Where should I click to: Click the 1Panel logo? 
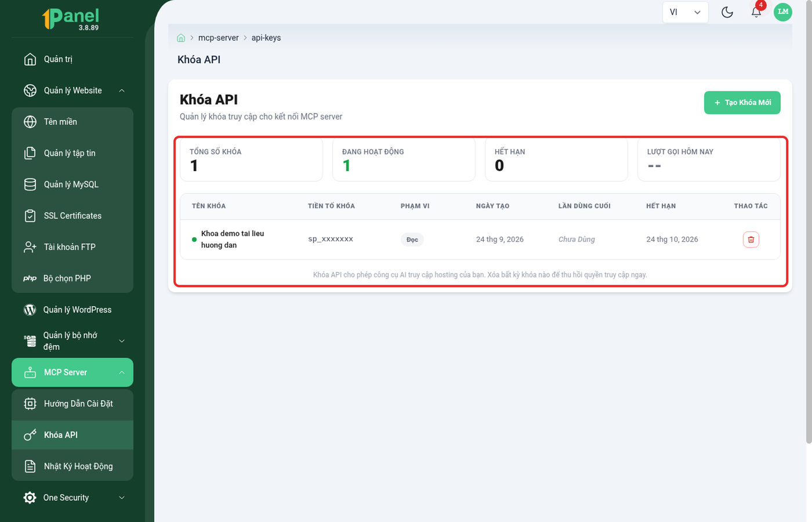pyautogui.click(x=71, y=19)
